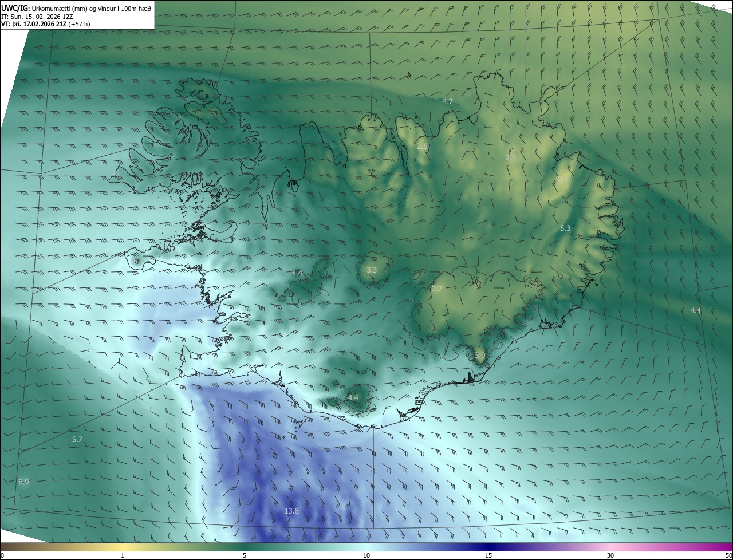Click the 5.7 value label

77,439
